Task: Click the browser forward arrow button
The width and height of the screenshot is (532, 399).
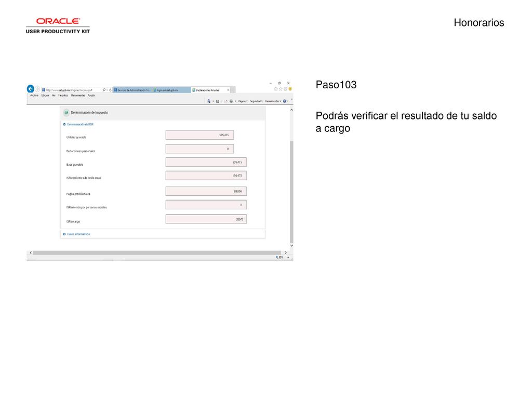Action: pyautogui.click(x=37, y=89)
